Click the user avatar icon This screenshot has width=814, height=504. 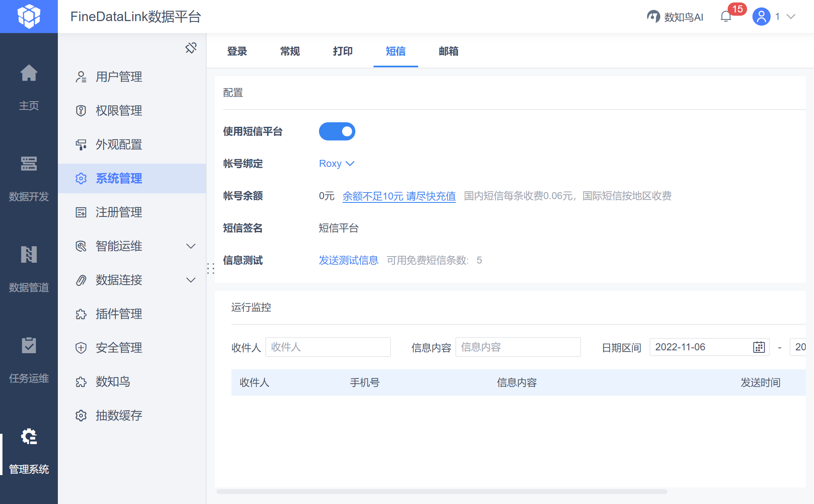[x=761, y=17]
